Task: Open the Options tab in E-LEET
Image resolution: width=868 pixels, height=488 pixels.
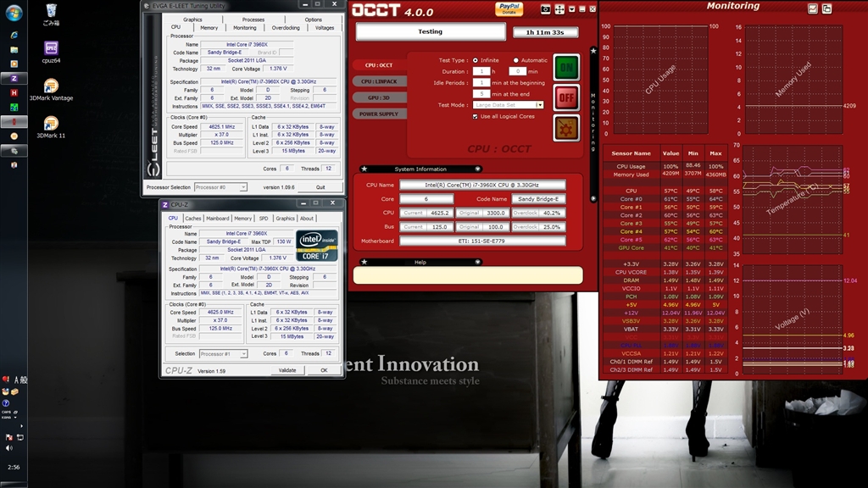Action: coord(314,19)
